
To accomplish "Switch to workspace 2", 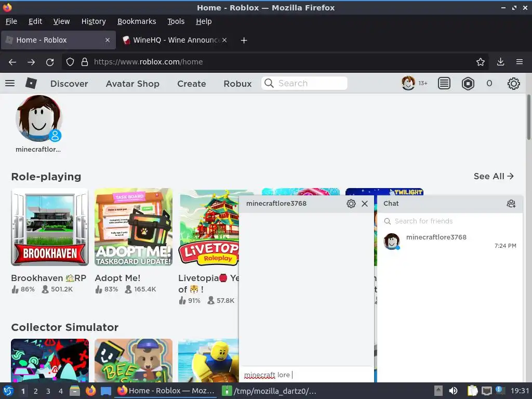I will [35, 391].
